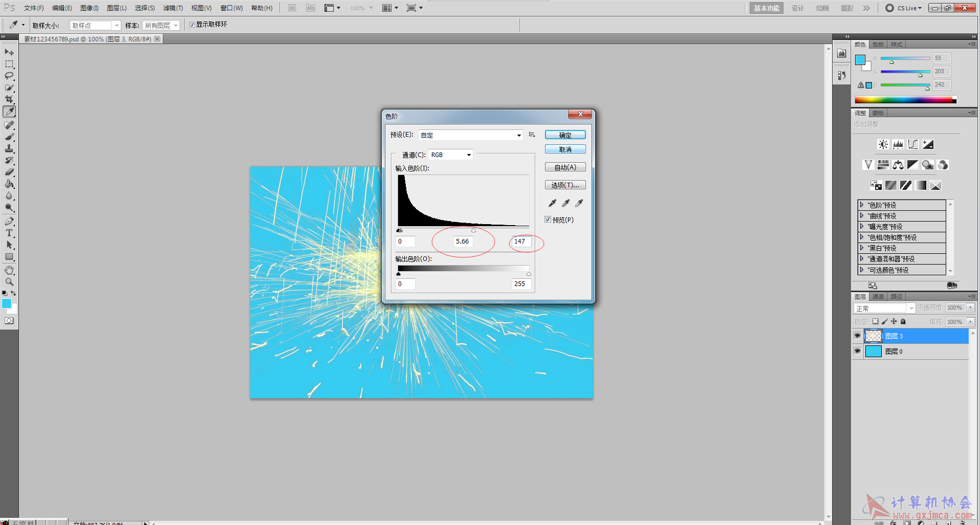Select the Type tool

coord(9,233)
